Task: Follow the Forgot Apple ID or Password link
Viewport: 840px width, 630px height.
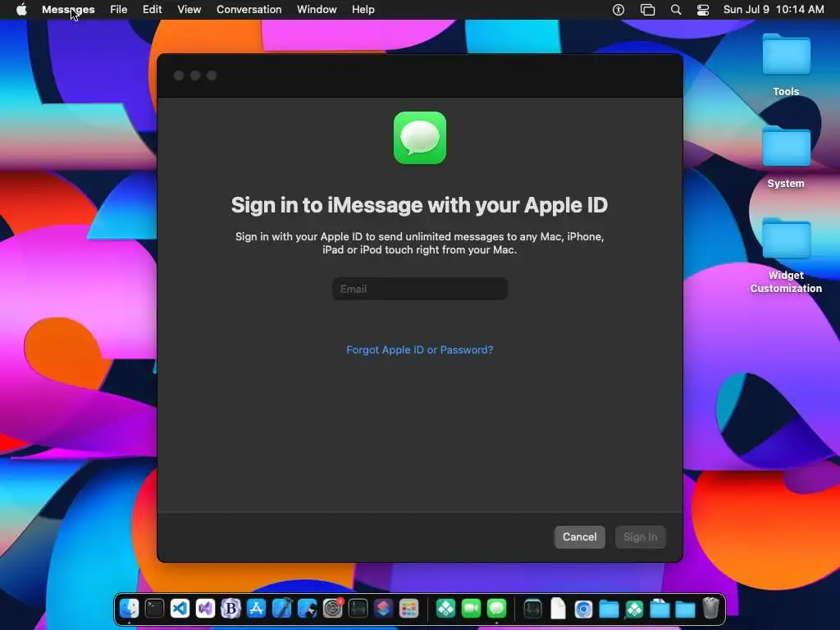Action: (419, 349)
